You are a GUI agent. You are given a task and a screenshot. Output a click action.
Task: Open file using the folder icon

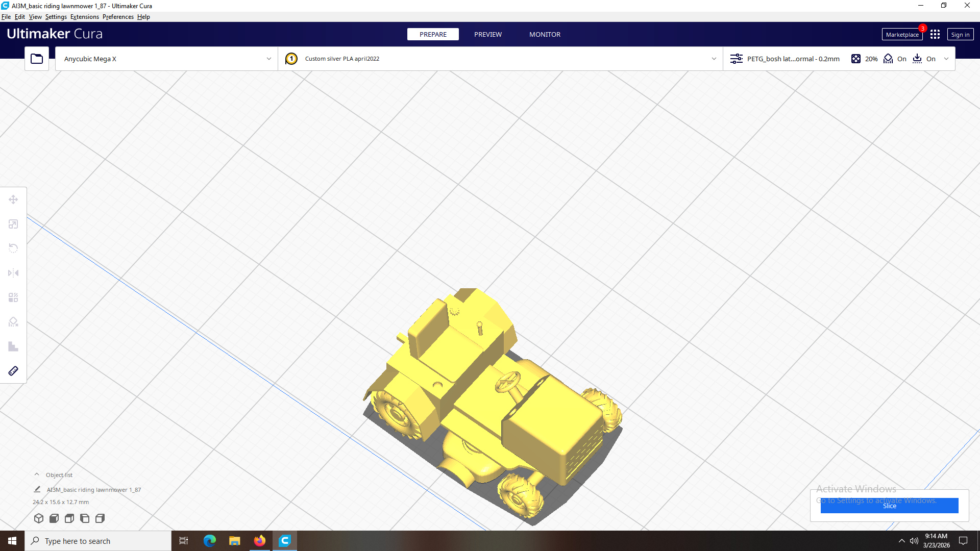[x=37, y=59]
